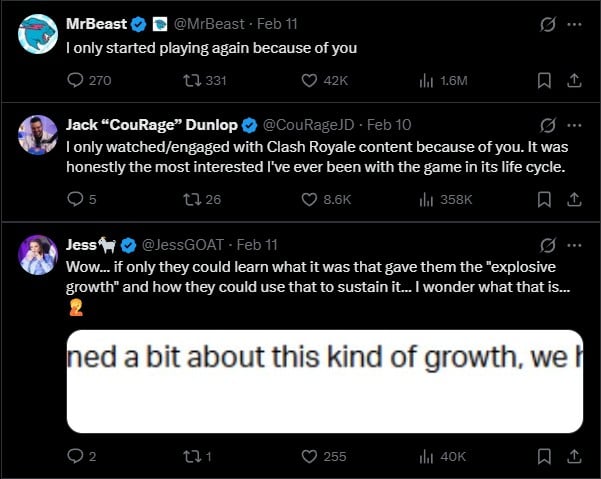
Task: Click Grok icon on MrBeast's tweet
Action: 546,24
